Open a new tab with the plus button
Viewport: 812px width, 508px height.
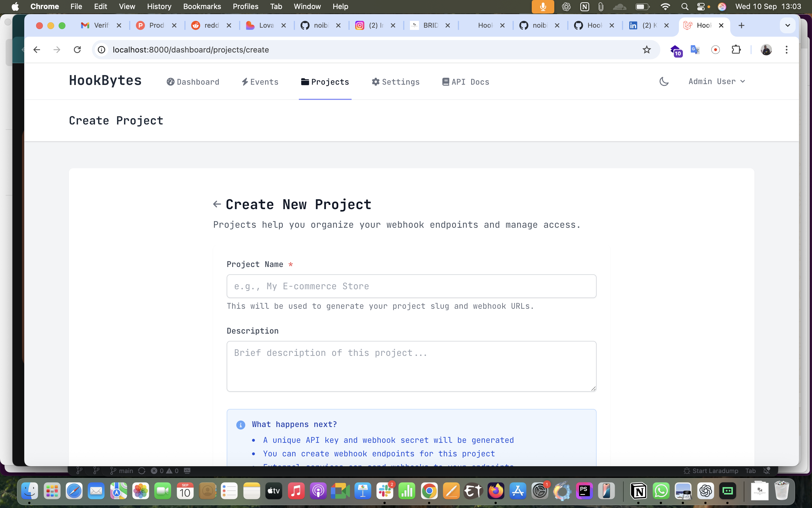click(741, 25)
